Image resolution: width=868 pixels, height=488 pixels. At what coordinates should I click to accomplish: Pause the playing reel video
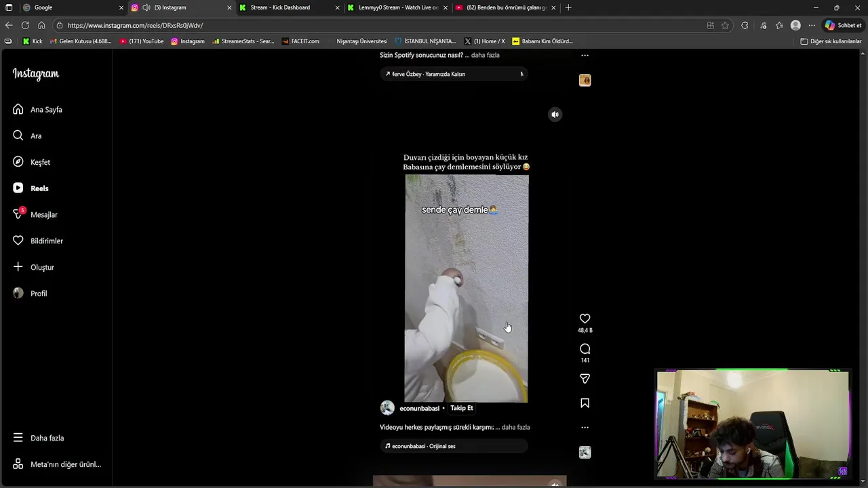click(x=467, y=288)
